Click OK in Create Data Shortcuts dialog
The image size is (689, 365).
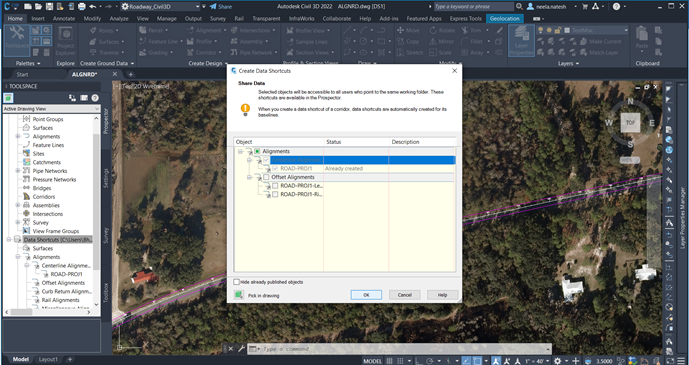366,295
